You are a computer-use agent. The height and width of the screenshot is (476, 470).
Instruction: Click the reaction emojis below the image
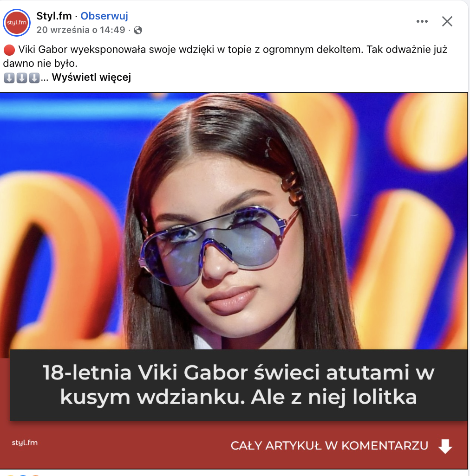23,474
